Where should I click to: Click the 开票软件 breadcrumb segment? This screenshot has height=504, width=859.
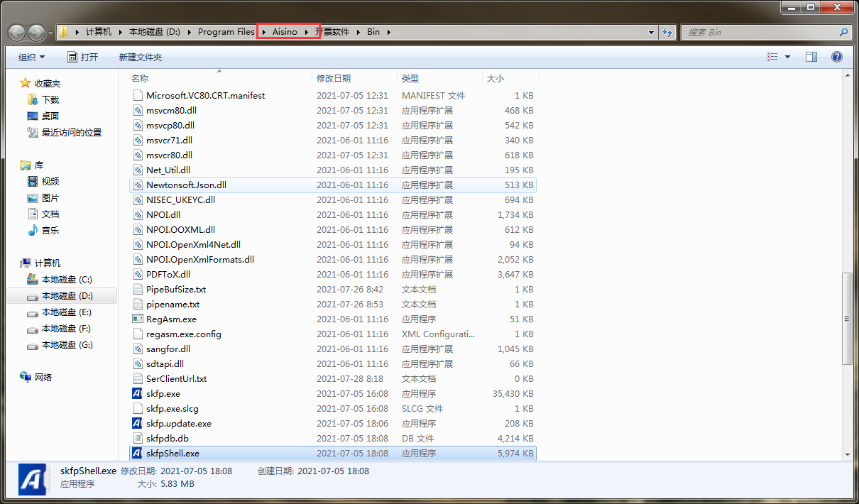[332, 32]
